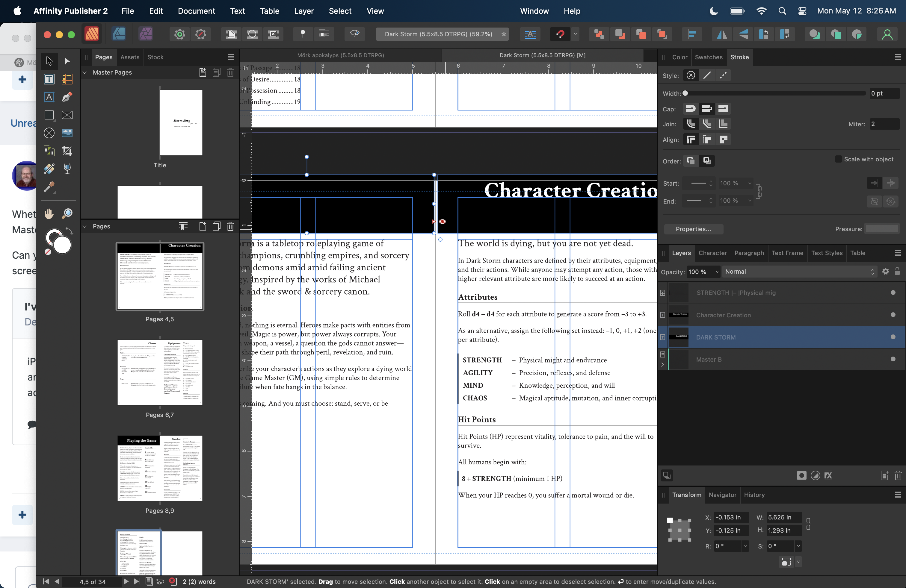906x588 pixels.
Task: Toggle visibility of STRENGTH text layer
Action: pyautogui.click(x=893, y=293)
